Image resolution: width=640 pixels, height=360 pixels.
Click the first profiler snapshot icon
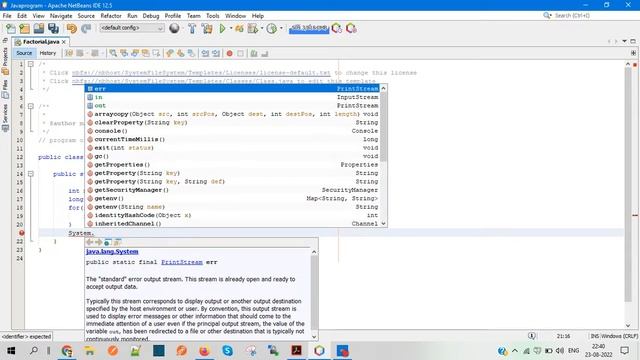click(337, 29)
